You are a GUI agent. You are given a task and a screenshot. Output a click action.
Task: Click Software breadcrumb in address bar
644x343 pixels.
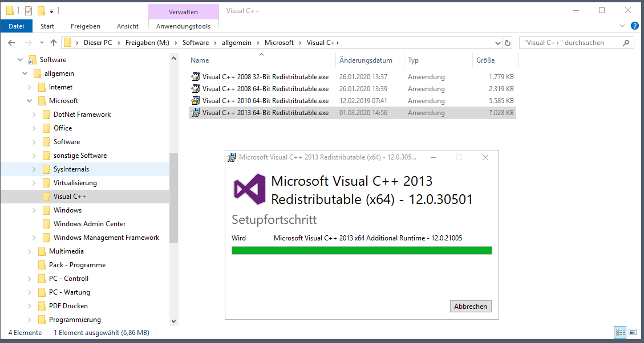click(x=196, y=43)
